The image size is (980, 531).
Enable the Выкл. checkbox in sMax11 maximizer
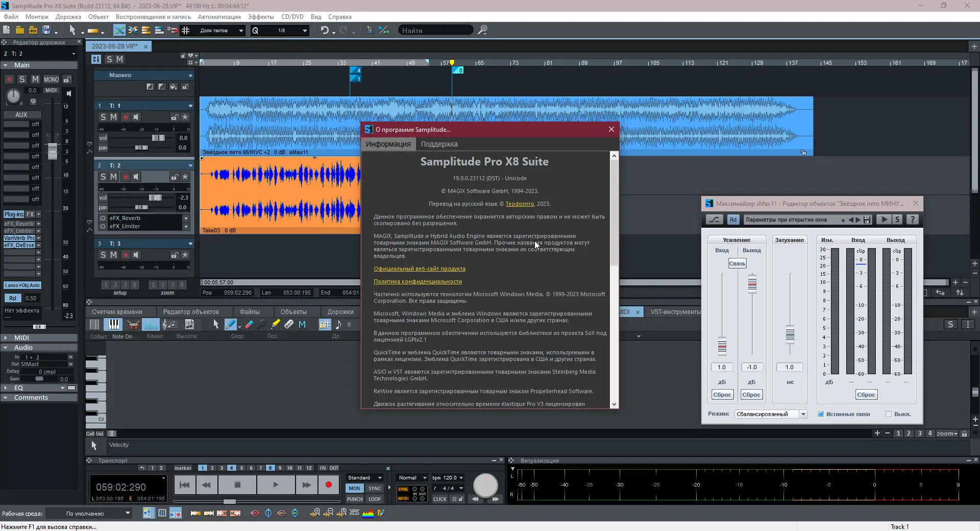(x=889, y=414)
